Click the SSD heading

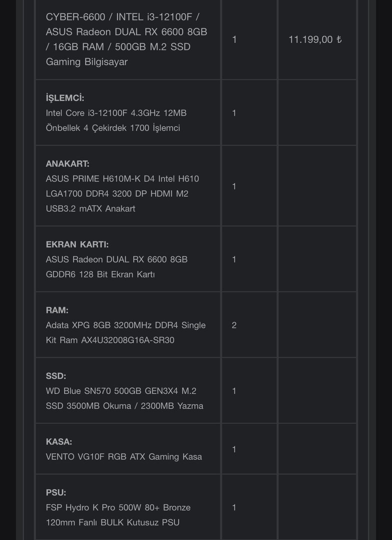point(56,375)
